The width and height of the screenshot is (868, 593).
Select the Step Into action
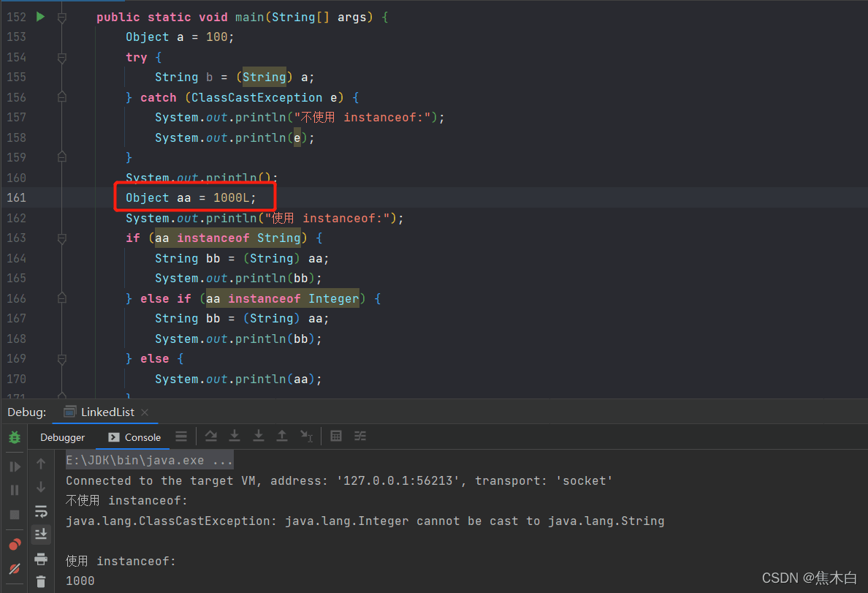click(x=235, y=436)
